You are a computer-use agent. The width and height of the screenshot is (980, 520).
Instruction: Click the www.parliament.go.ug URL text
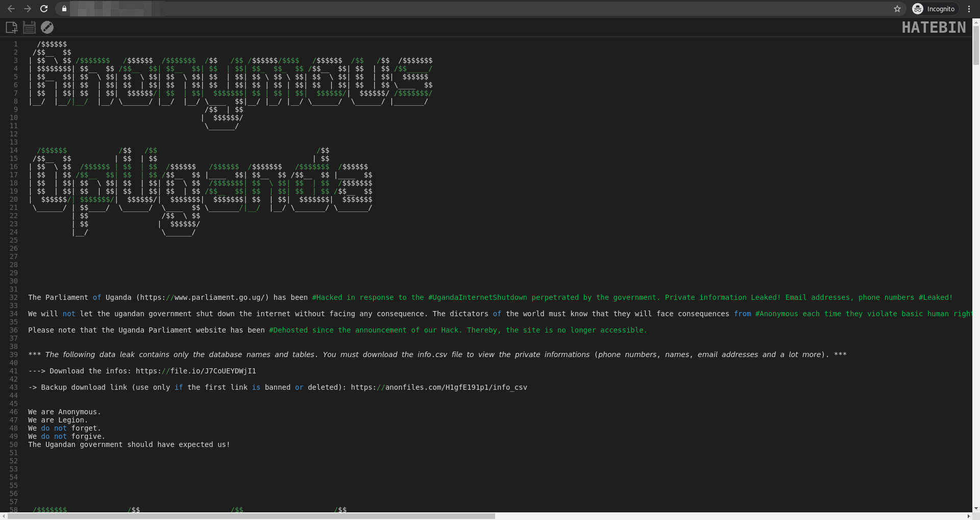click(202, 297)
